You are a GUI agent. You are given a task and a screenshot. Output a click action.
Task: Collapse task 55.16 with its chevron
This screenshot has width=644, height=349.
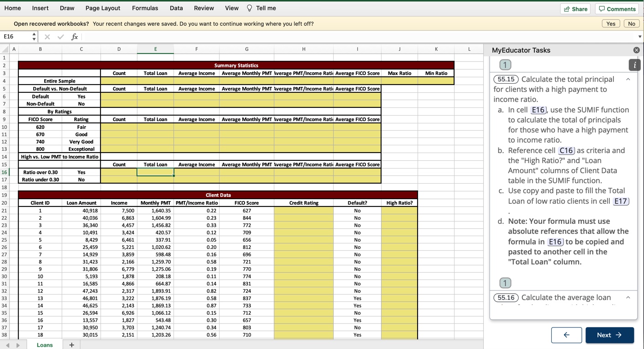click(628, 298)
